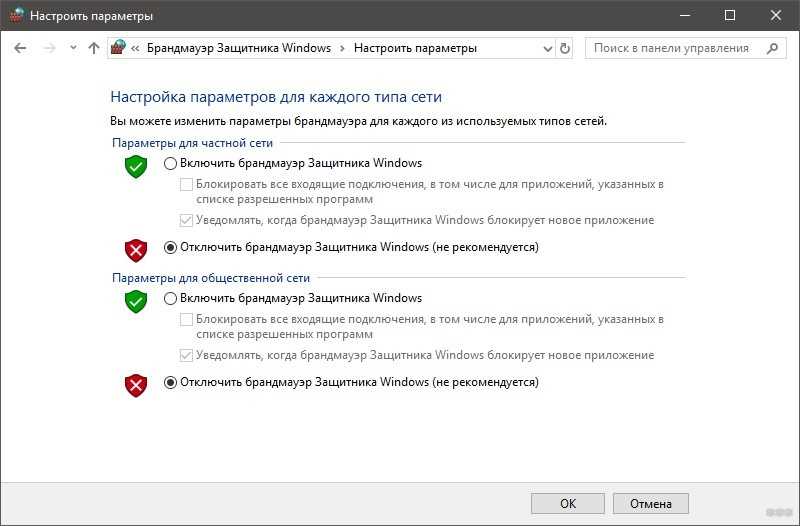Click Настроить параметры breadcrumb item

coord(415,48)
